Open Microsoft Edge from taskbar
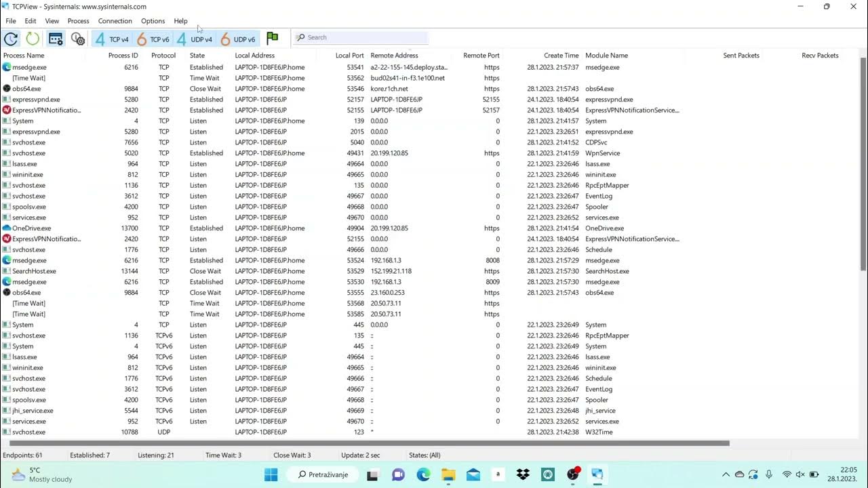Viewport: 868px width, 488px height. point(423,474)
